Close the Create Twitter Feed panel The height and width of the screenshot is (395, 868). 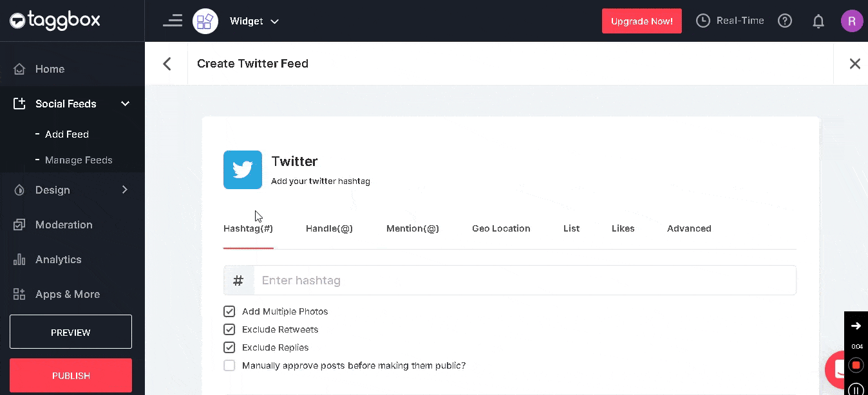pos(854,64)
